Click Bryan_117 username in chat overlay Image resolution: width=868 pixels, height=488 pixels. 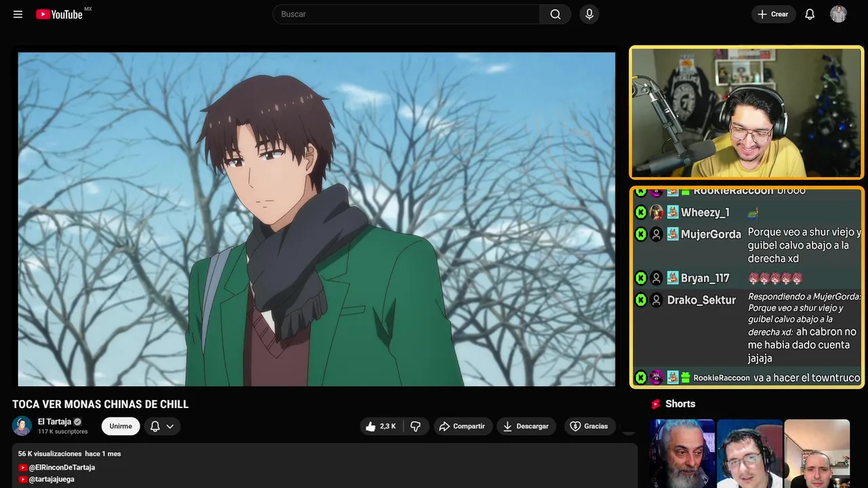tap(705, 279)
